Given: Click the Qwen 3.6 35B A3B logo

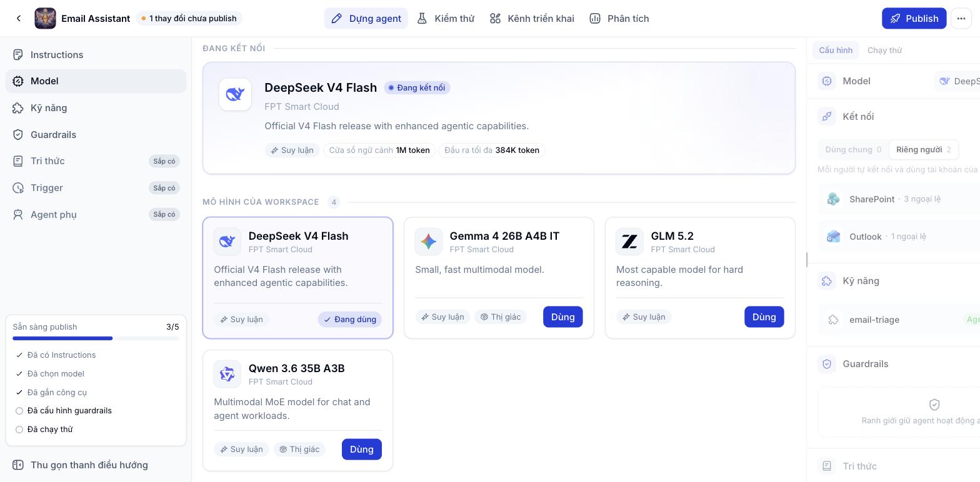Looking at the screenshot, I should (227, 374).
